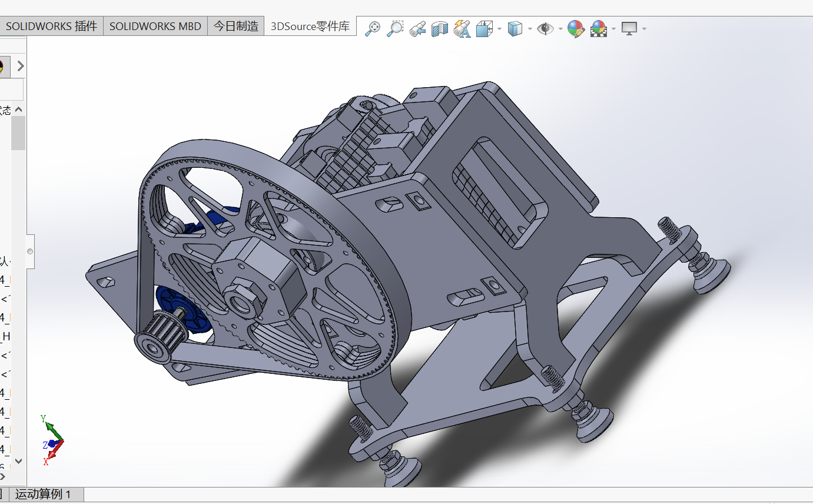Image resolution: width=813 pixels, height=504 pixels.
Task: Open the Display Style dropdown arrow
Action: click(x=530, y=29)
